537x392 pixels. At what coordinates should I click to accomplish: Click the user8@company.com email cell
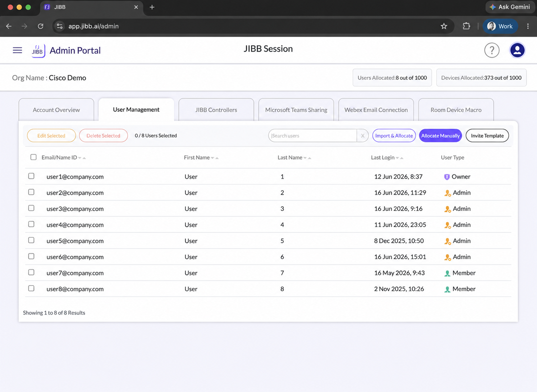(75, 289)
